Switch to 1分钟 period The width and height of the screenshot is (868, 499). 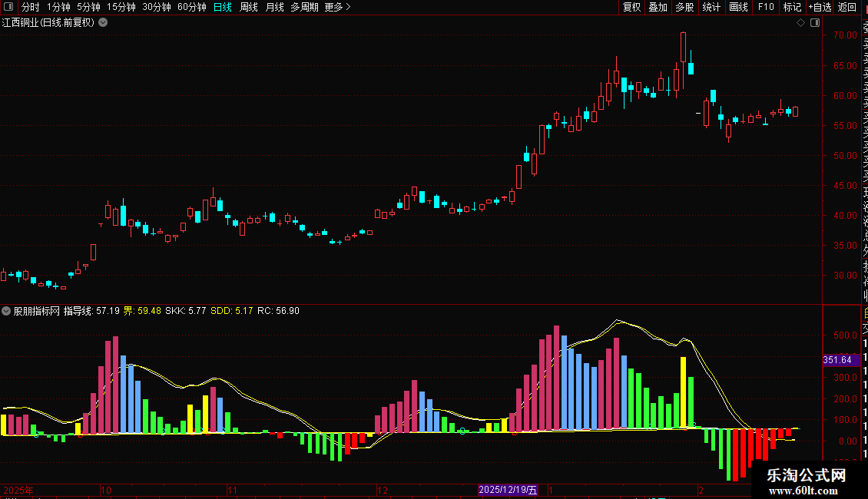coord(58,7)
